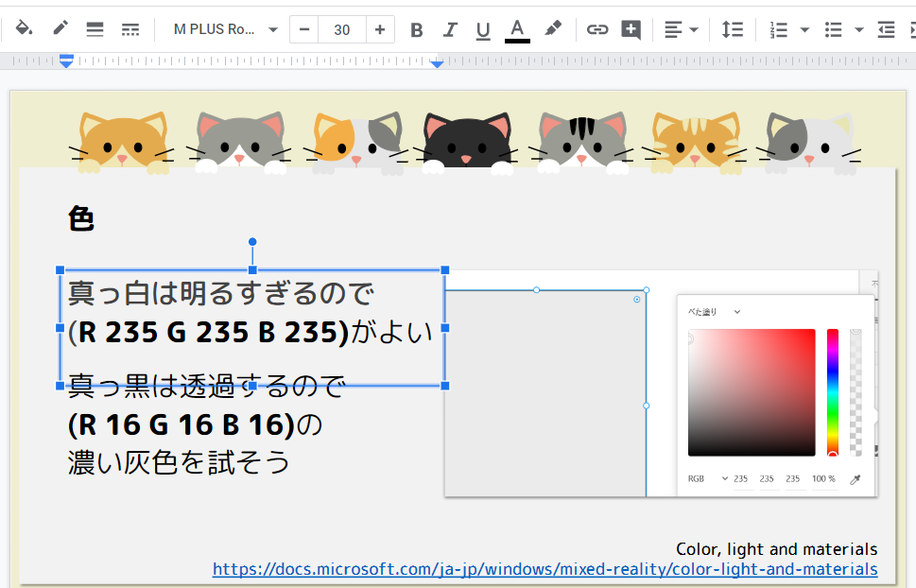Open the border dash style options

click(x=130, y=28)
